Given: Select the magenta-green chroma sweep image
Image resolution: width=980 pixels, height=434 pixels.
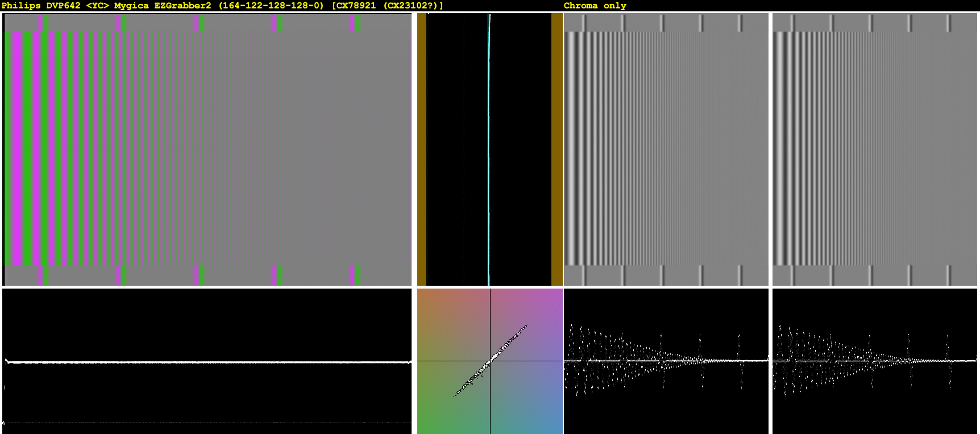Looking at the screenshot, I should (207, 149).
